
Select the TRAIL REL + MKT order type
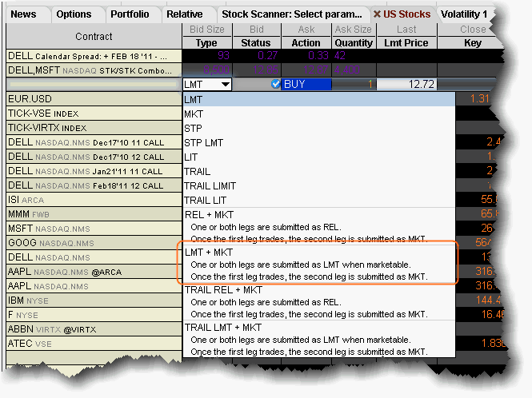coord(319,302)
